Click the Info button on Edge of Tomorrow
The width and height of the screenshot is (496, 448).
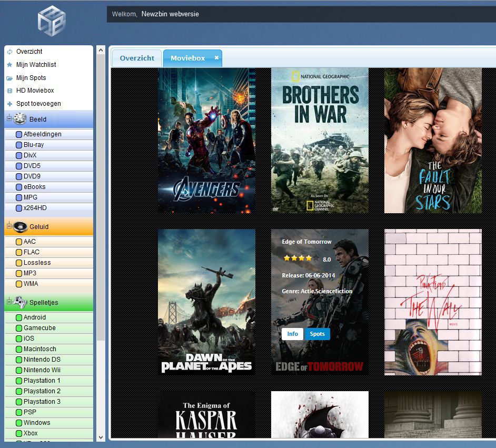pos(292,334)
